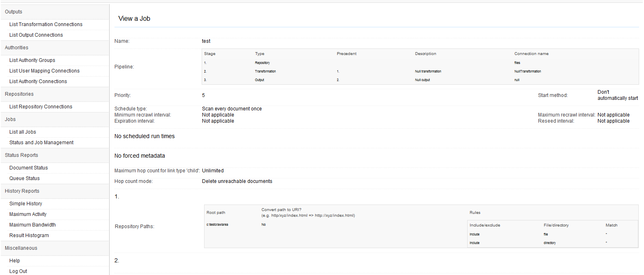The height and width of the screenshot is (275, 644).
Task: Show the Result Histogram report
Action: (x=29, y=235)
